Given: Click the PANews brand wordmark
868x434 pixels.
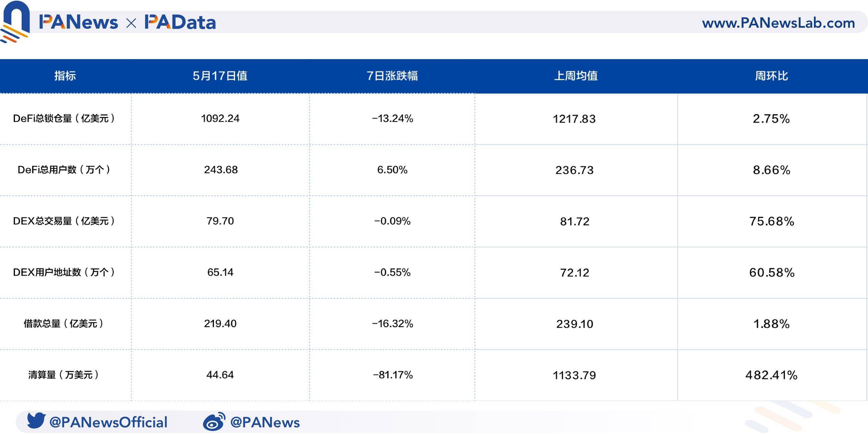Looking at the screenshot, I should coord(78,23).
